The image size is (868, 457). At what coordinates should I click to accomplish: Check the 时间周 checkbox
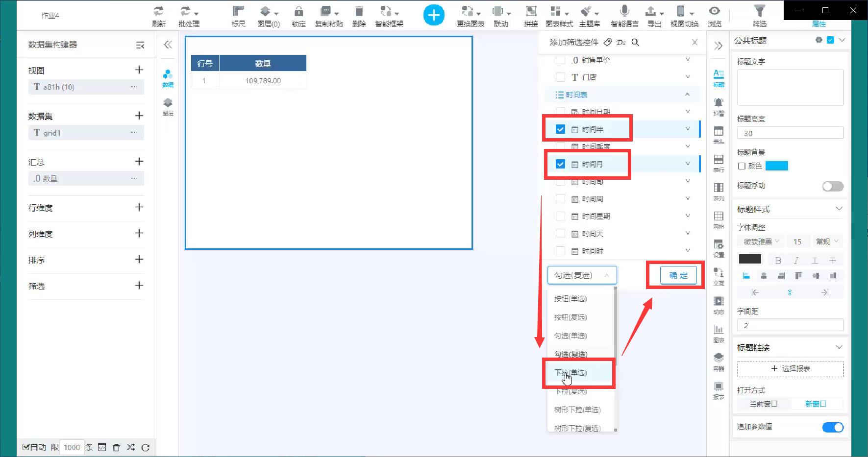tap(560, 199)
